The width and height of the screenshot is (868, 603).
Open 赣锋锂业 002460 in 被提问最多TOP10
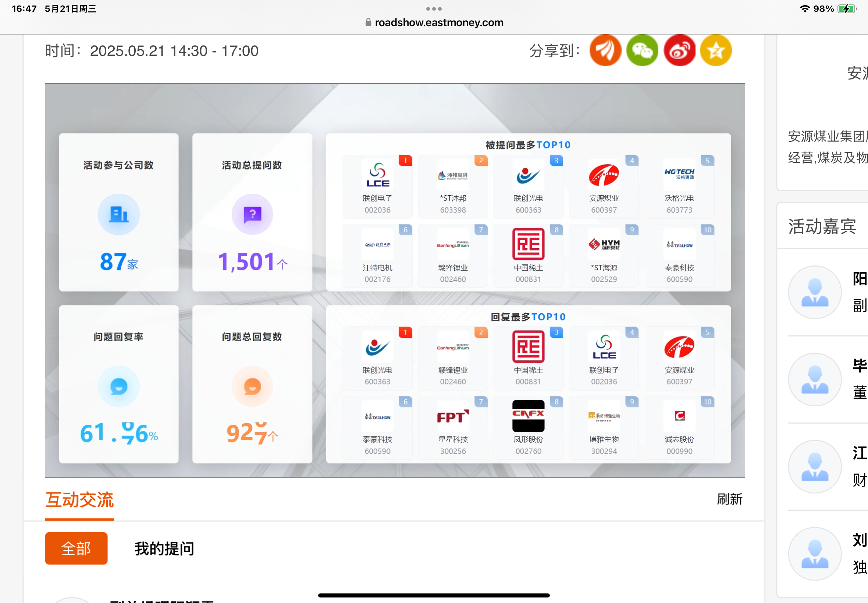453,256
